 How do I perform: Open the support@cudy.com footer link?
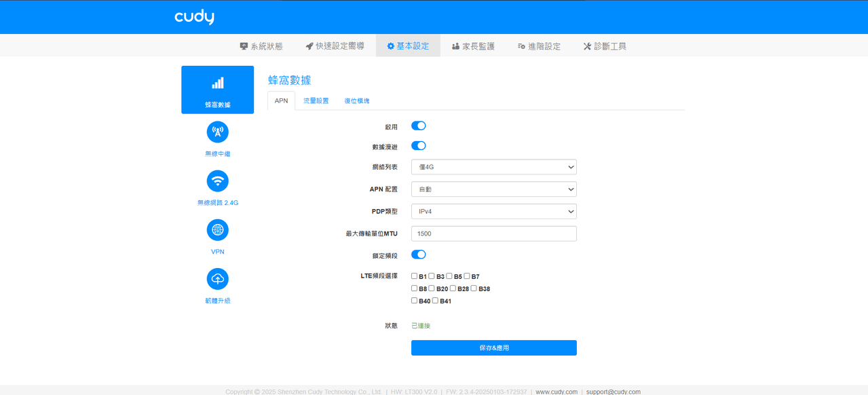click(614, 392)
